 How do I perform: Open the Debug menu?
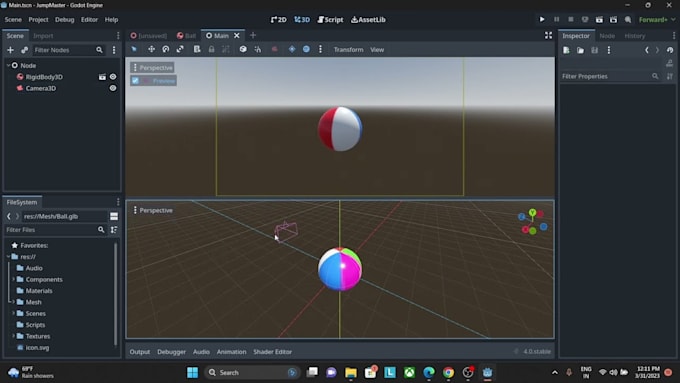(65, 20)
